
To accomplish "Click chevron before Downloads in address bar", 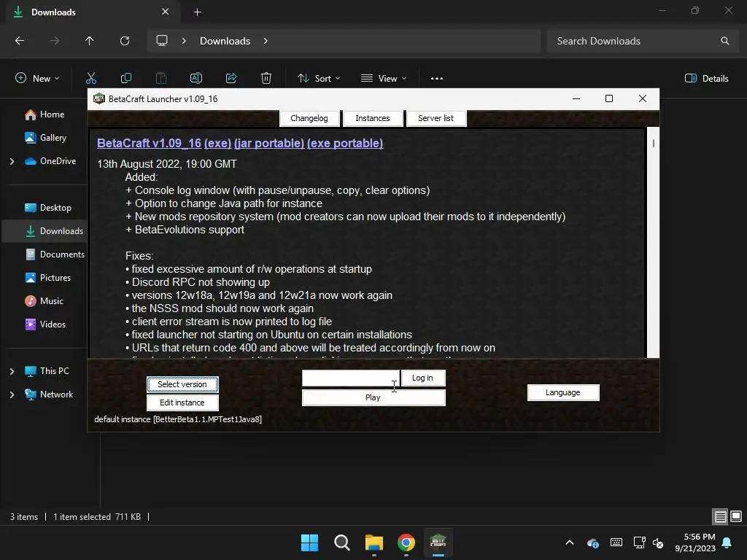I will (184, 41).
